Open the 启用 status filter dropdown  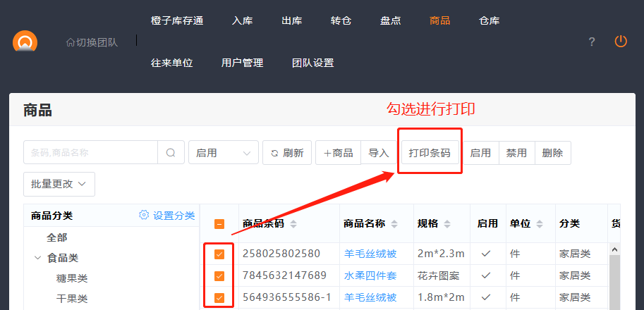click(x=223, y=153)
